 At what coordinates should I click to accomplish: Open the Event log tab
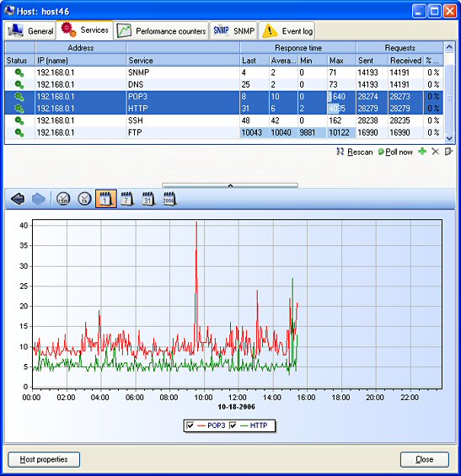point(287,31)
